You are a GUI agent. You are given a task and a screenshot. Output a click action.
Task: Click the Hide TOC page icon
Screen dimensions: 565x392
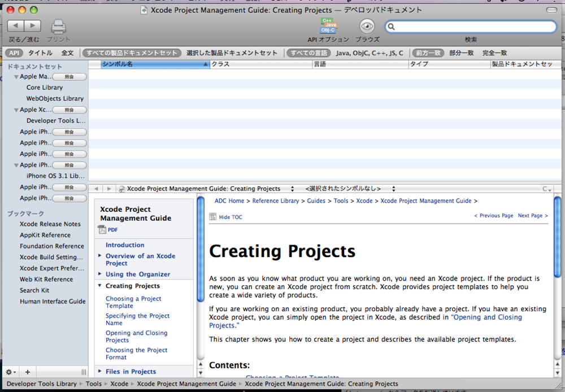pyautogui.click(x=213, y=217)
